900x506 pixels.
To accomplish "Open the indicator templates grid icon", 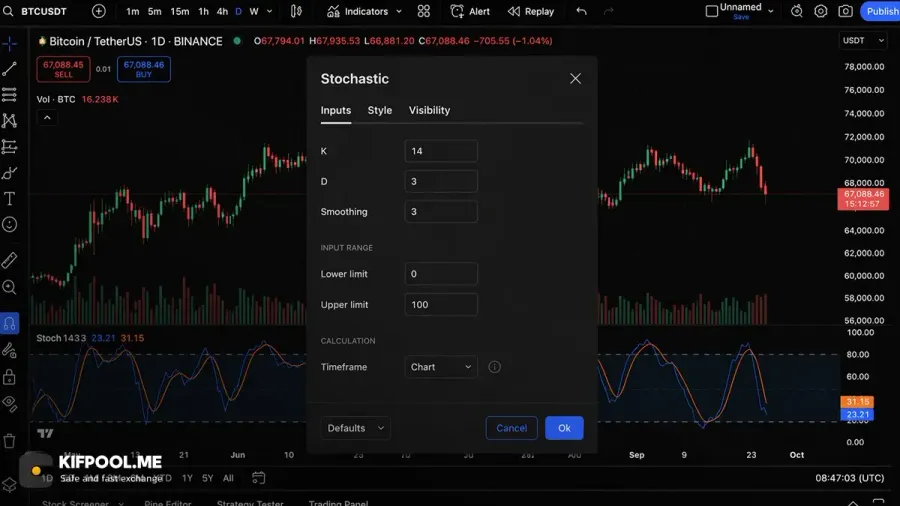I will [424, 11].
